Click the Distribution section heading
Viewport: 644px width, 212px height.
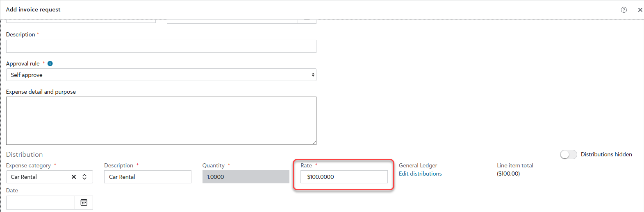pos(24,154)
